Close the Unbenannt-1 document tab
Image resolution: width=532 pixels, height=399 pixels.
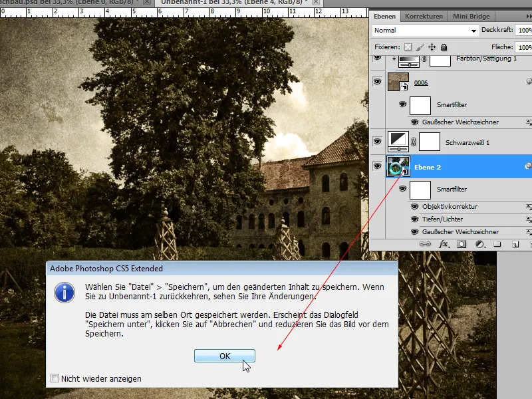pyautogui.click(x=316, y=3)
